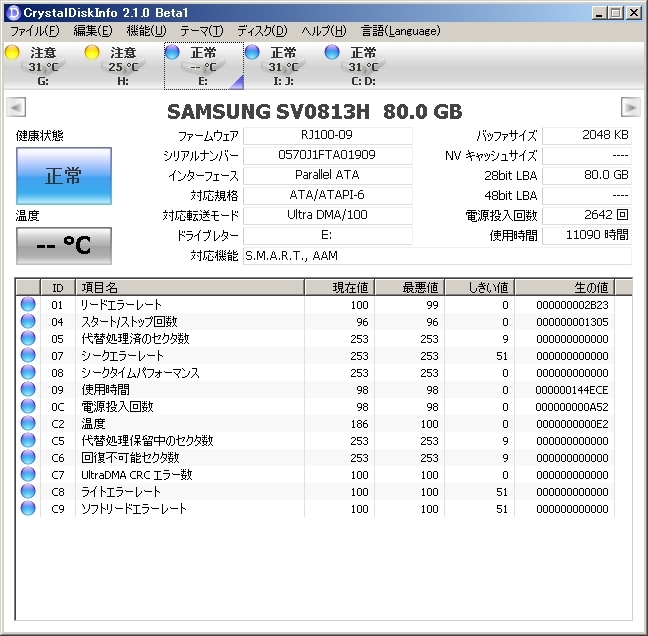Viewport: 648px width, 636px height.
Task: Open the ファイル(F) menu
Action: (x=35, y=31)
